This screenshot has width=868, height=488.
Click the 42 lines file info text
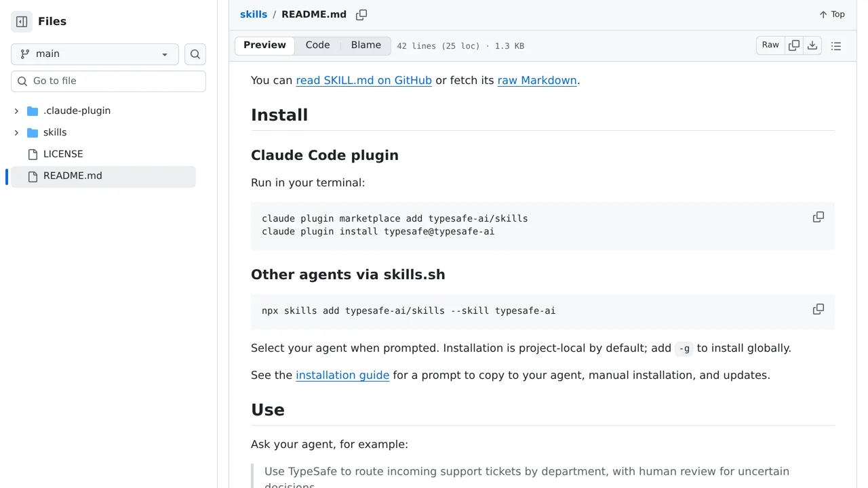[460, 46]
